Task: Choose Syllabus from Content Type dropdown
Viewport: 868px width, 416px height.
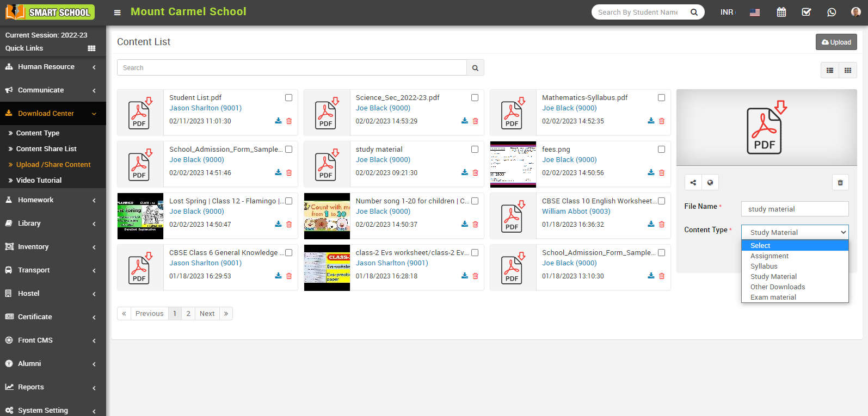Action: pyautogui.click(x=764, y=266)
